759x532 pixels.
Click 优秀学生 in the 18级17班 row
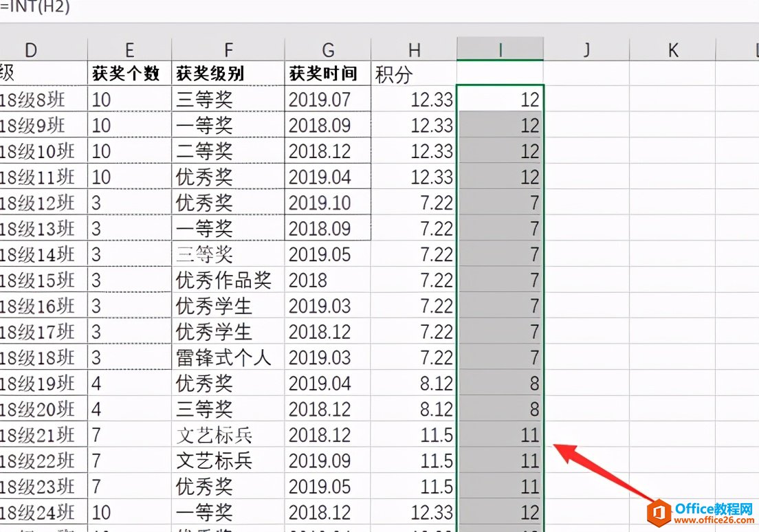click(x=228, y=331)
